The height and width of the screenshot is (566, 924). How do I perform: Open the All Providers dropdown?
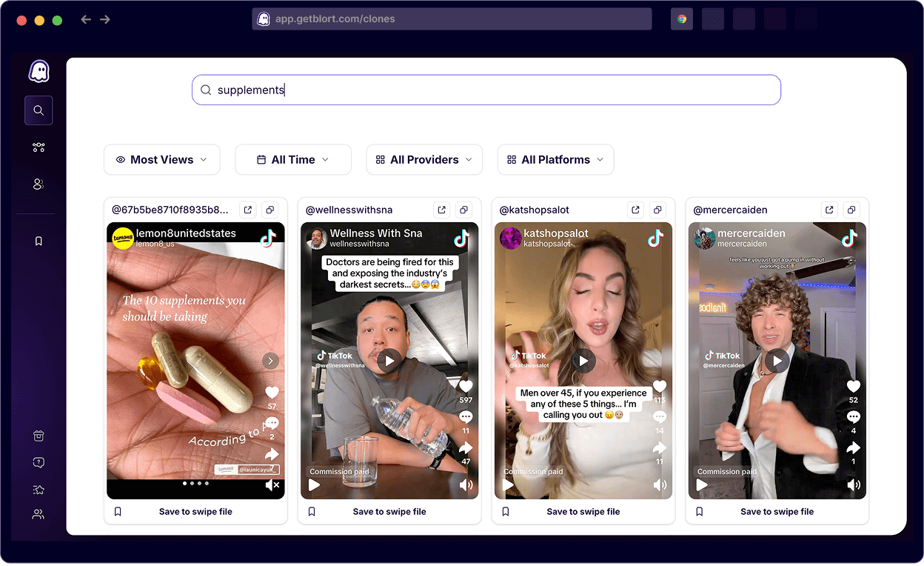click(424, 159)
